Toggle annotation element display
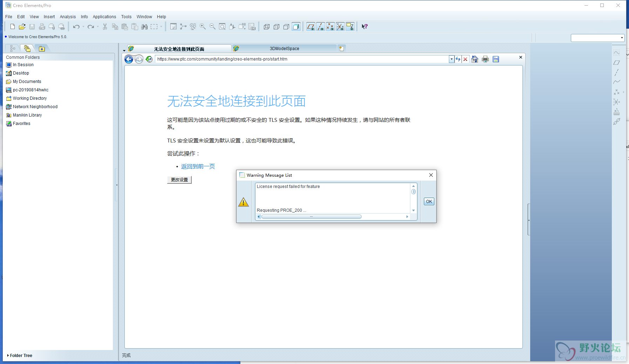The height and width of the screenshot is (364, 629). point(350,27)
